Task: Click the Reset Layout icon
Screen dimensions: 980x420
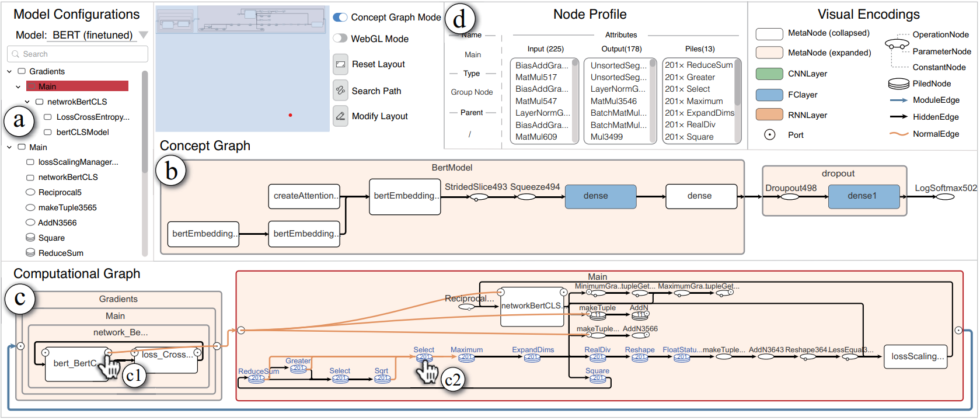Action: 340,64
